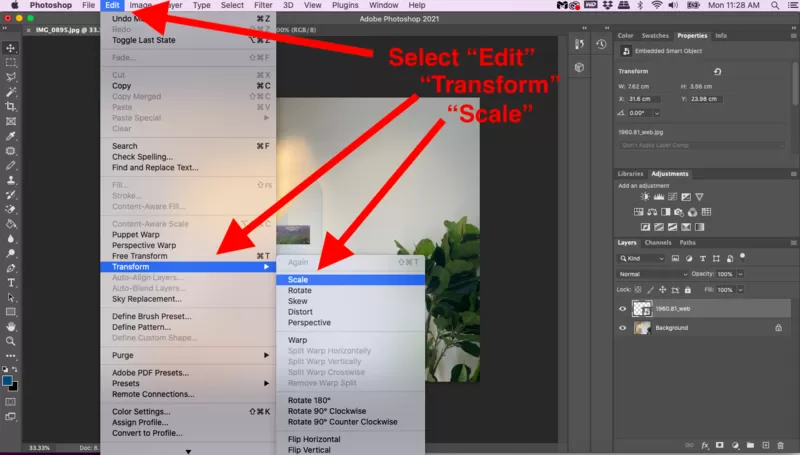
Task: Reset transform in Properties panel
Action: [717, 71]
